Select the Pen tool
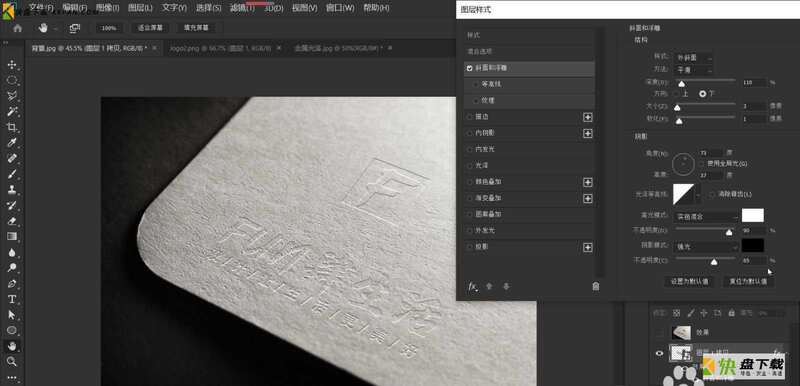 click(x=12, y=284)
